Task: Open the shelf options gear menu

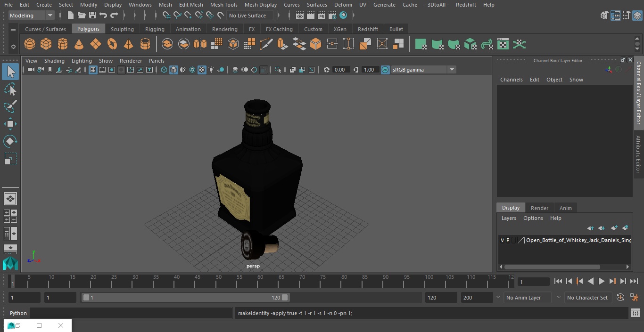Action: point(13,46)
